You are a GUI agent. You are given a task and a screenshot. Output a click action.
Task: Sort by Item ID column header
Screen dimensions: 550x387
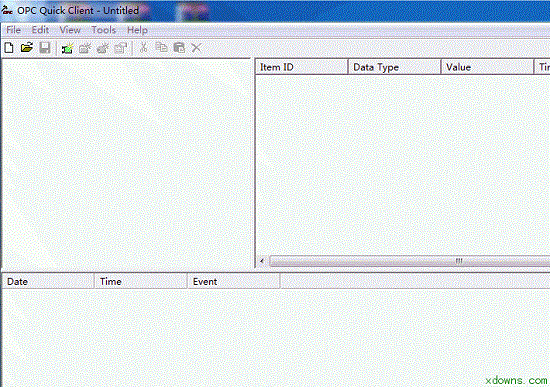[x=302, y=67]
